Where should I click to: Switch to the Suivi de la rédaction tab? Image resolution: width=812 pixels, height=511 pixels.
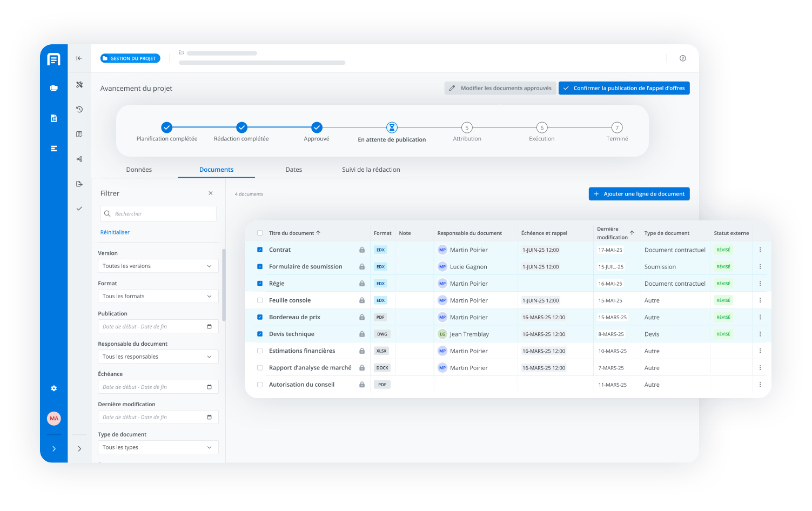(371, 170)
